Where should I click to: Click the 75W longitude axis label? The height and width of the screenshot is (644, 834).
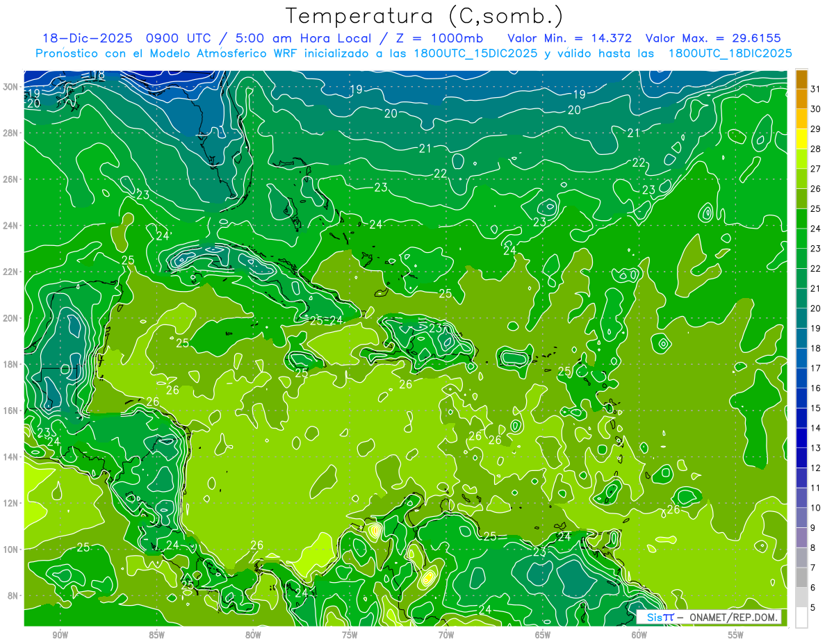[350, 635]
